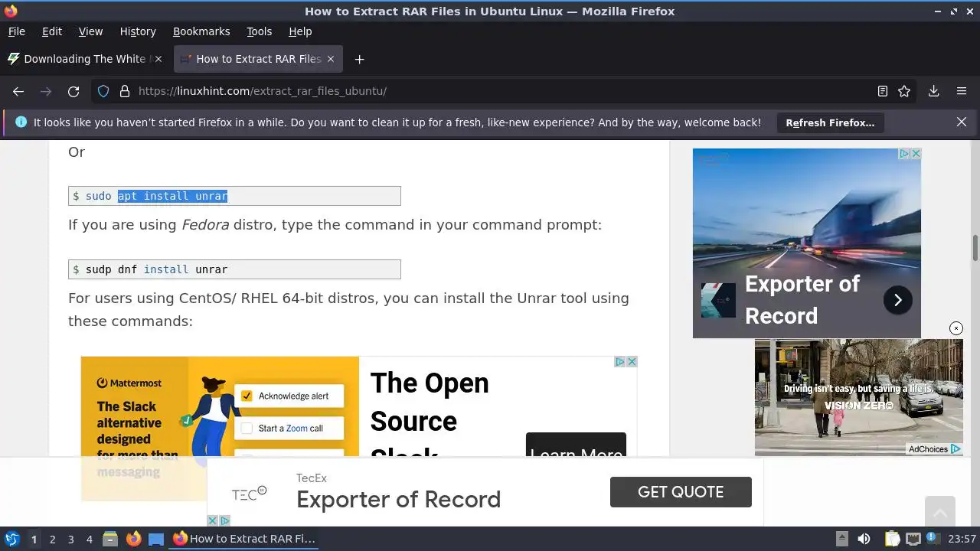
Task: Open the History menu
Action: click(138, 31)
